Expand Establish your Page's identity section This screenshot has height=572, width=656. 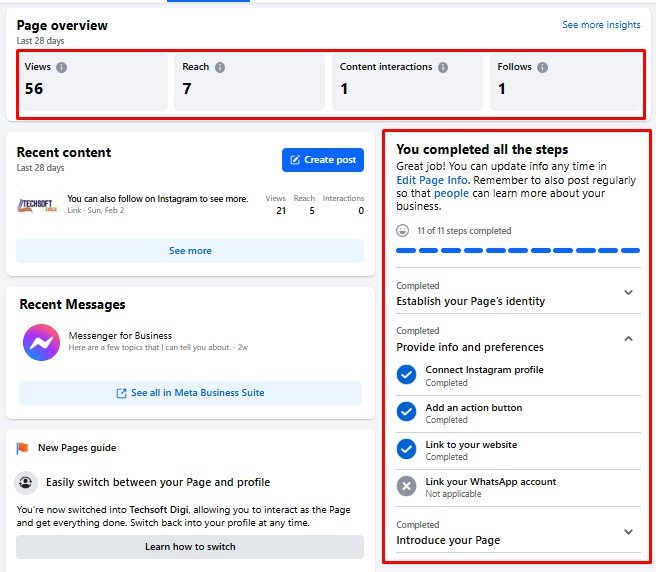628,293
